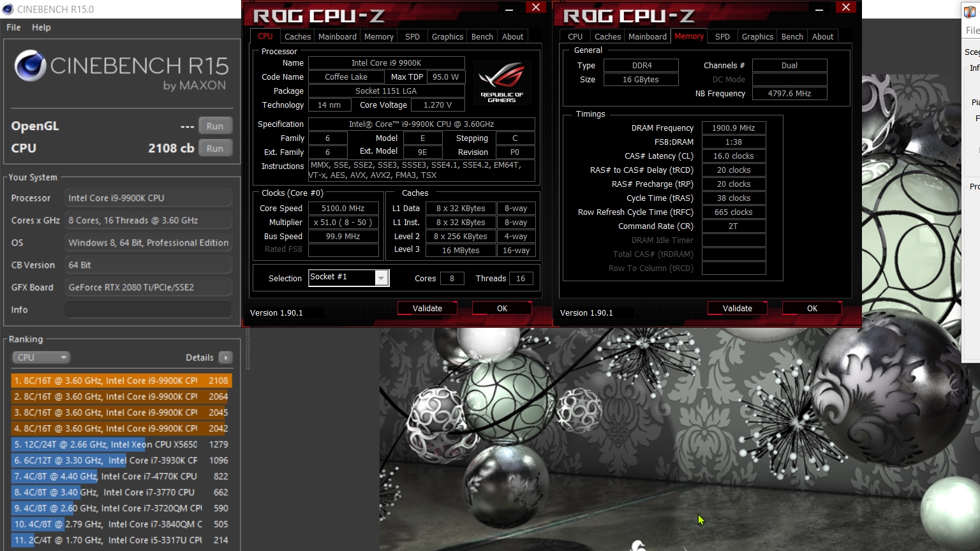Image resolution: width=980 pixels, height=551 pixels.
Task: Switch to Mainboard tab in left CPU-Z window
Action: tap(338, 36)
